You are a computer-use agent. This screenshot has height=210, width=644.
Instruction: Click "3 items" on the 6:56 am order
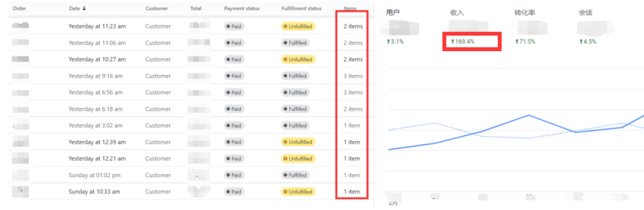point(353,93)
